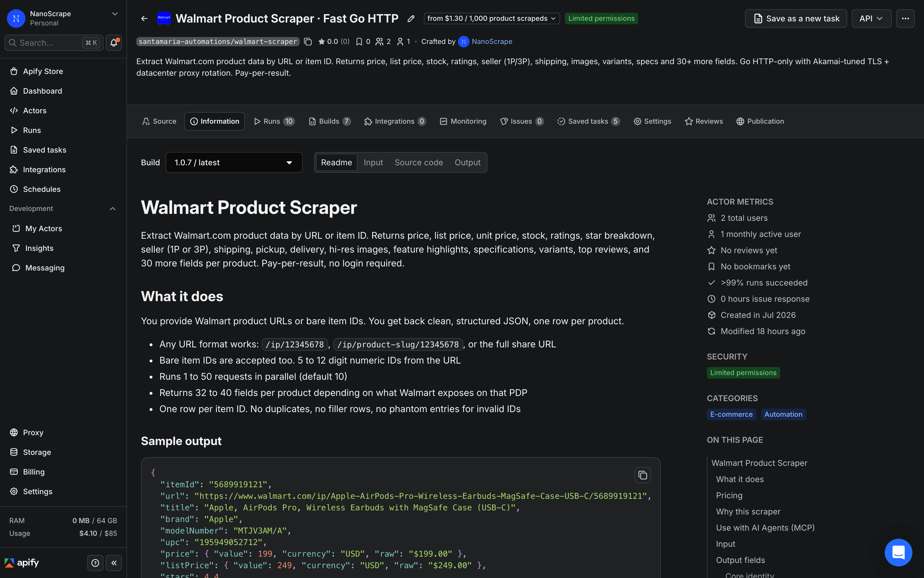Switch to the Source code view
Viewport: 924px width, 578px height.
tap(419, 162)
